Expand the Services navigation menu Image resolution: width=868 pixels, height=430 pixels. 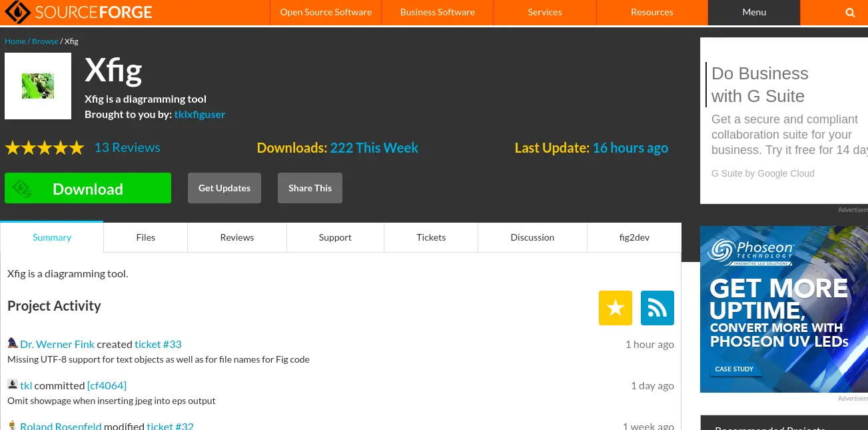point(544,11)
